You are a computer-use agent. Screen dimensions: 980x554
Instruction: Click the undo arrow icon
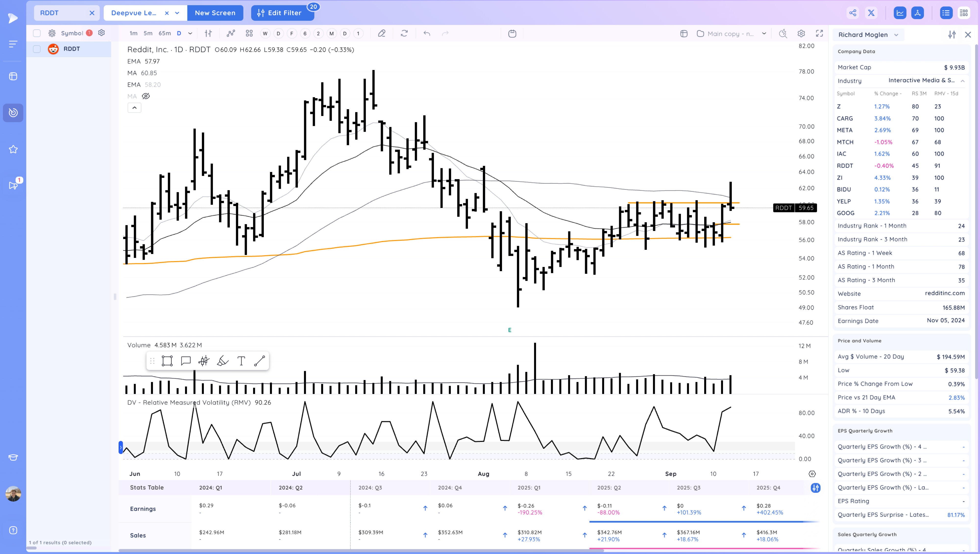coord(427,34)
